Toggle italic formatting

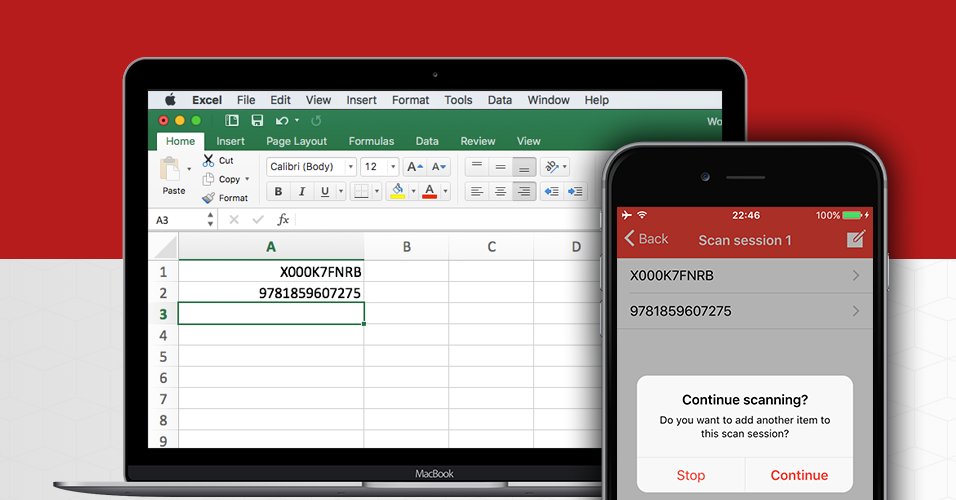click(x=302, y=191)
